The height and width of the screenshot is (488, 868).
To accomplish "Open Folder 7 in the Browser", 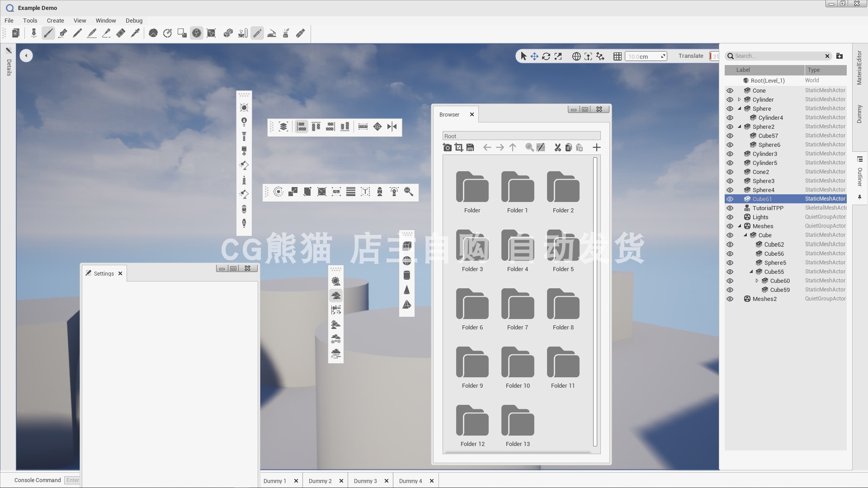I will pyautogui.click(x=518, y=307).
